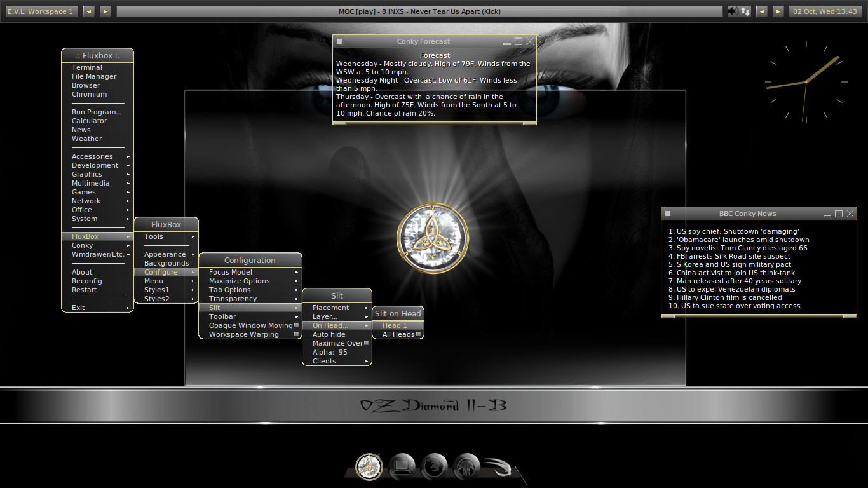Expand the Exit submenu
The image size is (868, 488).
pyautogui.click(x=97, y=308)
